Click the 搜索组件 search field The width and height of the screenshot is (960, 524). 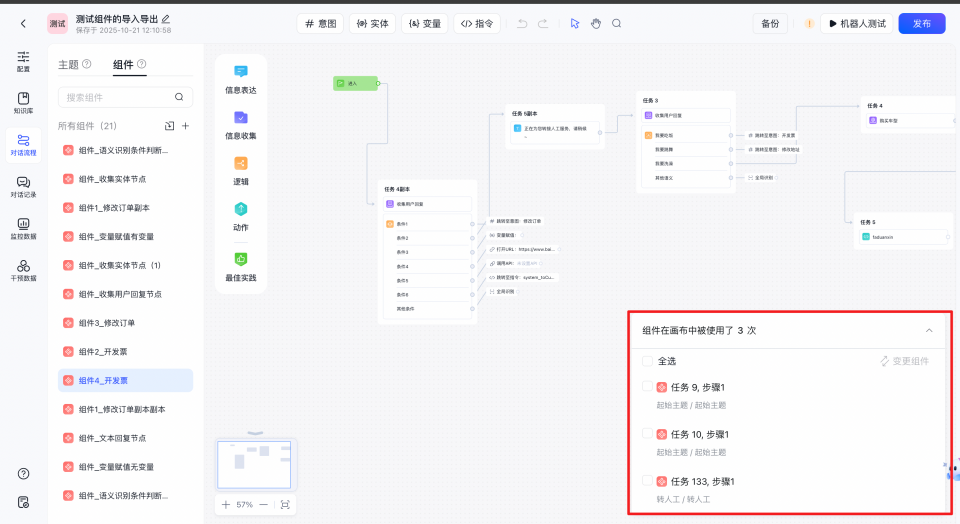[116, 97]
